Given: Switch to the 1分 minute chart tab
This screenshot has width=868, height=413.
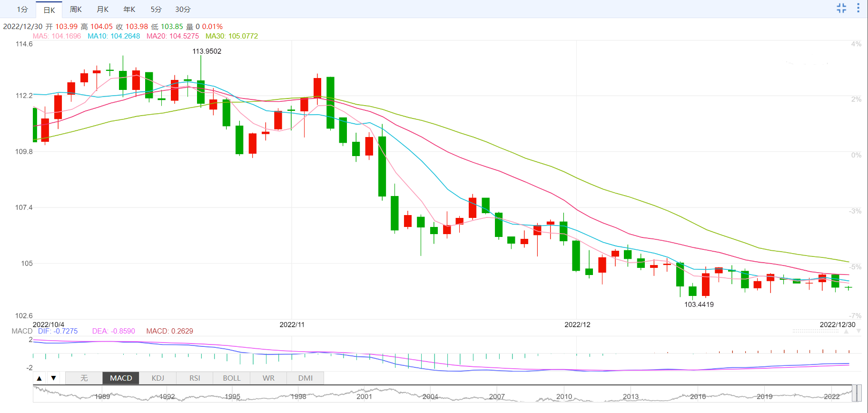Looking at the screenshot, I should point(22,10).
